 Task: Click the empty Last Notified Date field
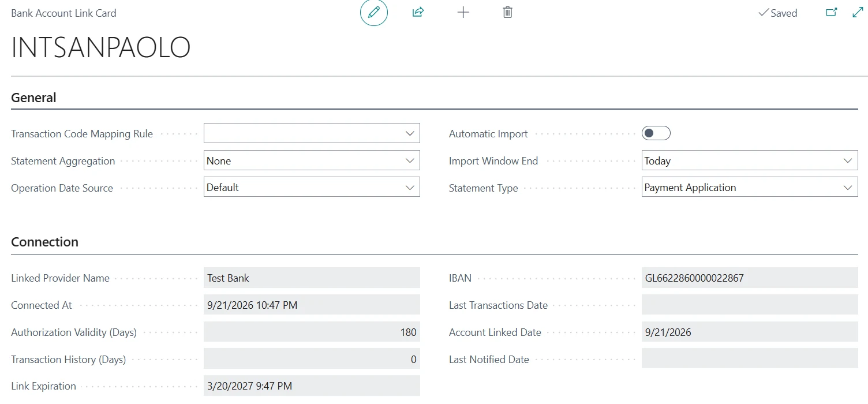point(750,359)
